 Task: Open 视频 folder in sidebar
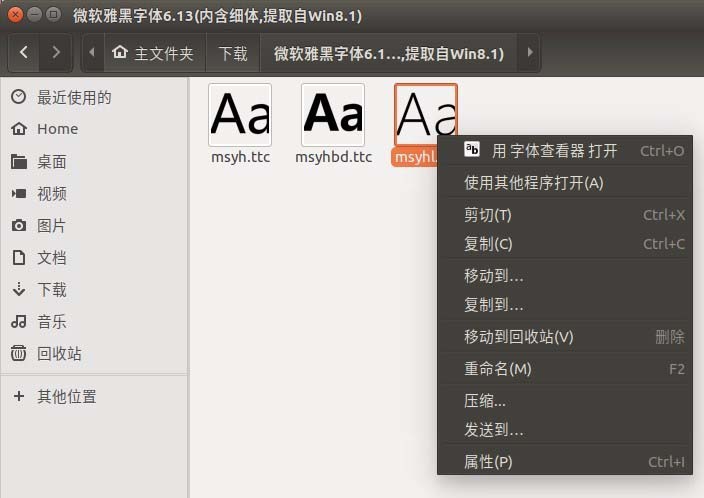tap(94, 194)
